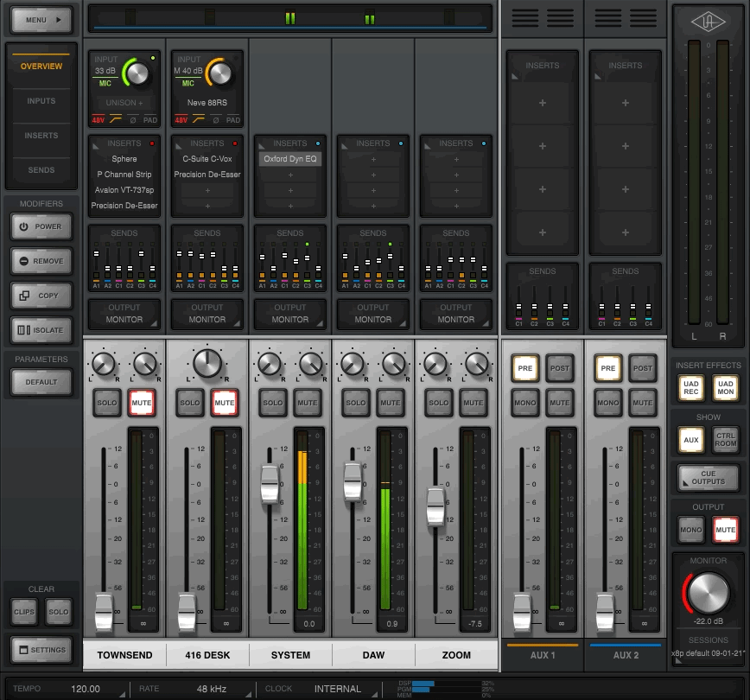Activate the Copy modifier button
Image resolution: width=750 pixels, height=700 pixels.
pos(41,296)
